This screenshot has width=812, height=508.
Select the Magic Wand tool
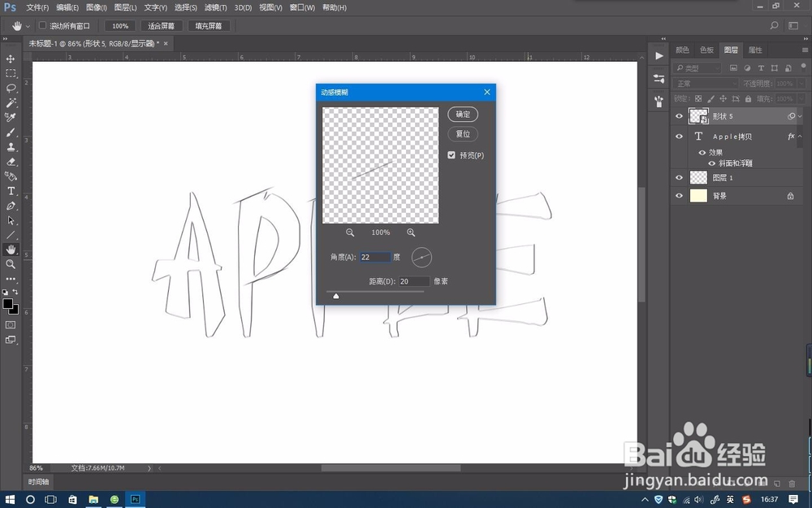point(11,102)
